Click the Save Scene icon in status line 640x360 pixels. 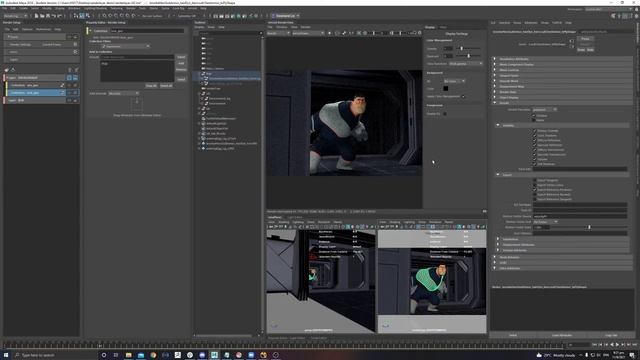(x=48, y=16)
